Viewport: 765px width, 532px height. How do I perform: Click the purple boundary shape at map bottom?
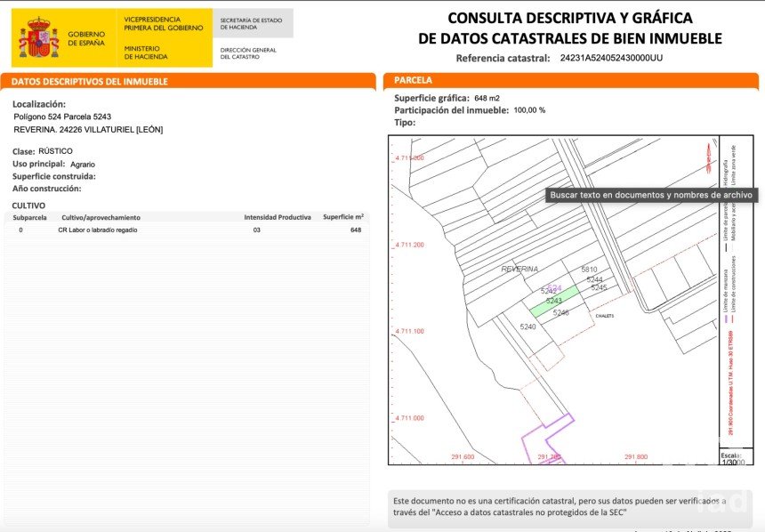click(x=547, y=440)
